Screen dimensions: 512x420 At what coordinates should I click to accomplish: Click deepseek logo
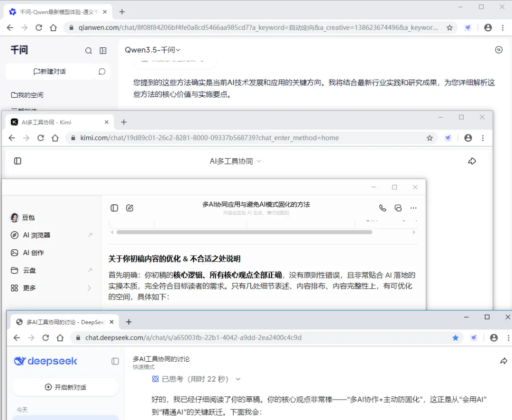pos(46,361)
